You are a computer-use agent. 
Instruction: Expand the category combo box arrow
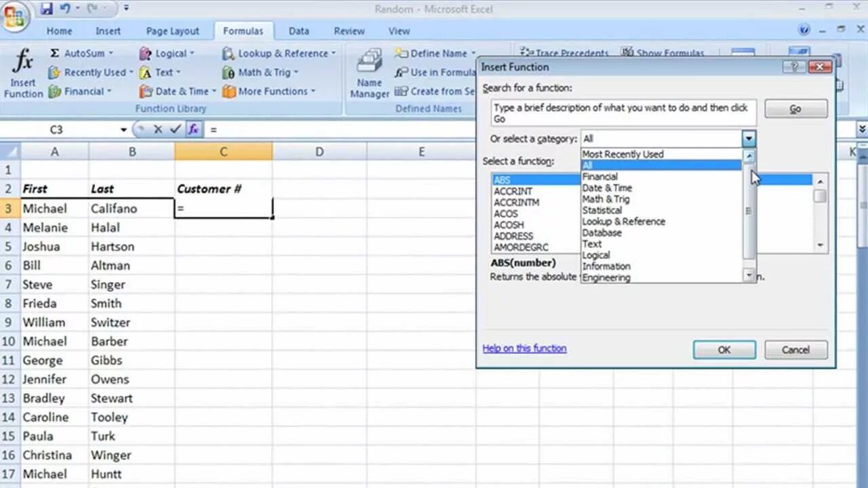point(749,139)
